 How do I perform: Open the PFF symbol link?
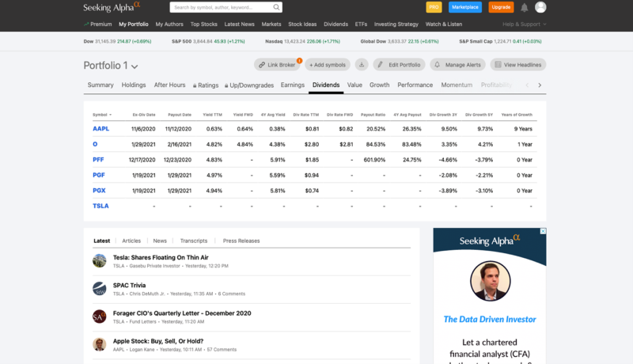click(x=98, y=159)
